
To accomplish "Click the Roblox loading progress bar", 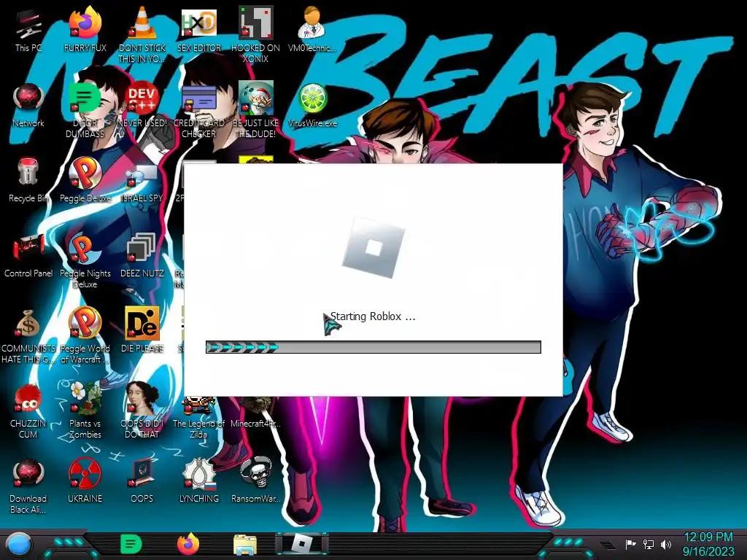I will pyautogui.click(x=373, y=347).
